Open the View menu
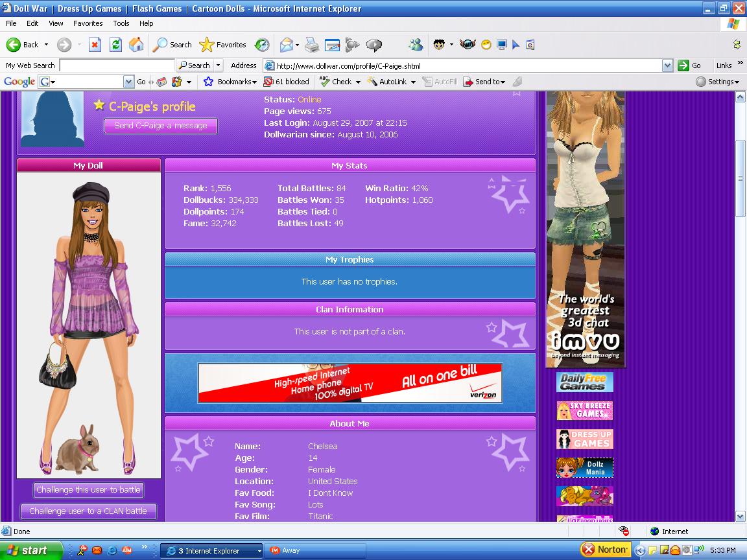The height and width of the screenshot is (560, 747). pos(56,23)
